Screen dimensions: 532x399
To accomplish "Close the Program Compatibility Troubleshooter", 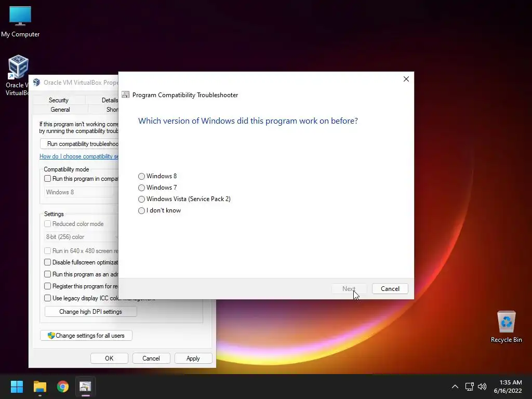I will click(406, 79).
